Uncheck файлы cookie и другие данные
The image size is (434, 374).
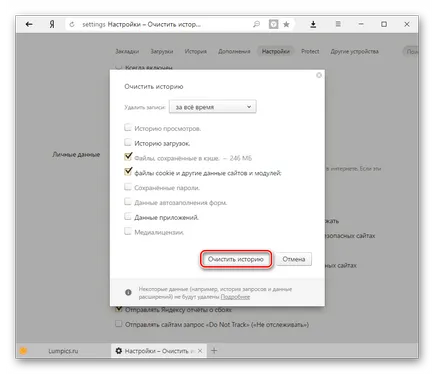pos(128,172)
